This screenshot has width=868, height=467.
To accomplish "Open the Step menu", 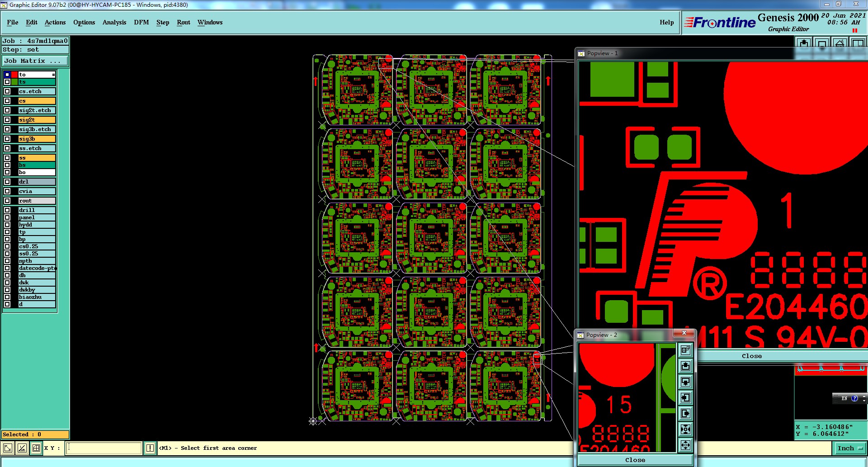I will [x=163, y=22].
